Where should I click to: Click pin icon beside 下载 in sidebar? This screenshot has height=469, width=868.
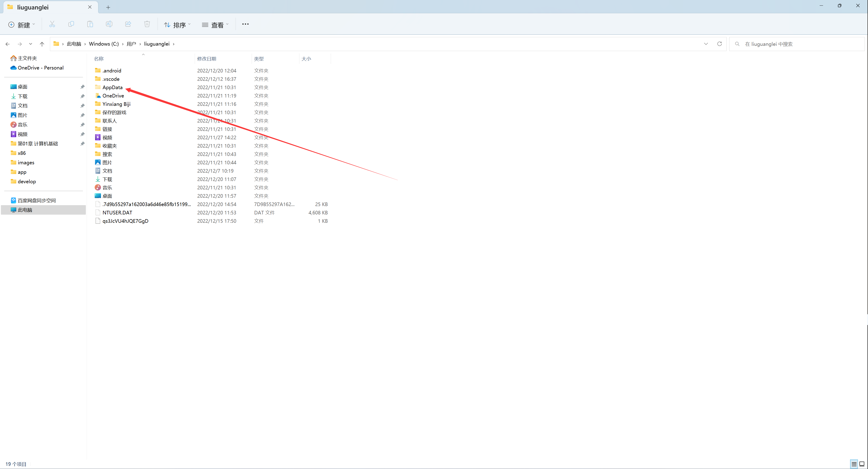click(82, 96)
